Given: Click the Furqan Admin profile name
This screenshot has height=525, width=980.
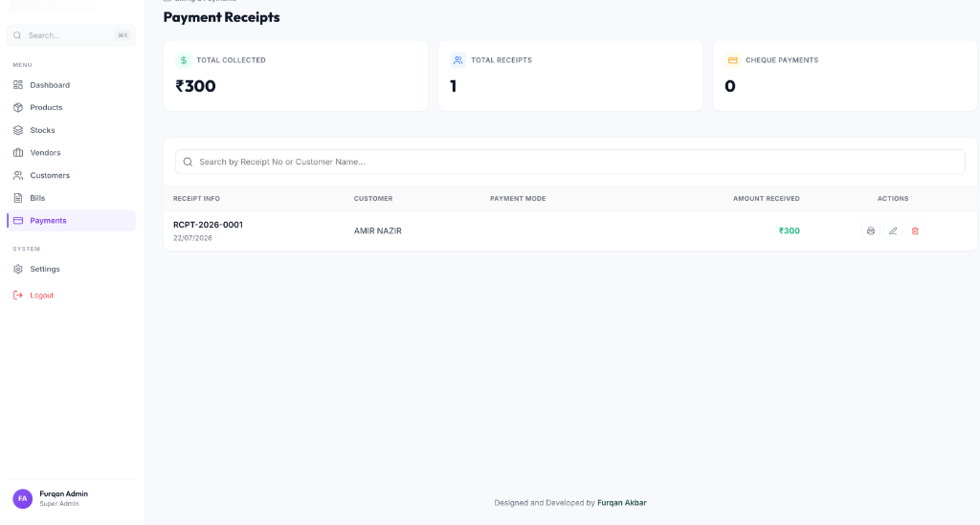Looking at the screenshot, I should click(64, 493).
